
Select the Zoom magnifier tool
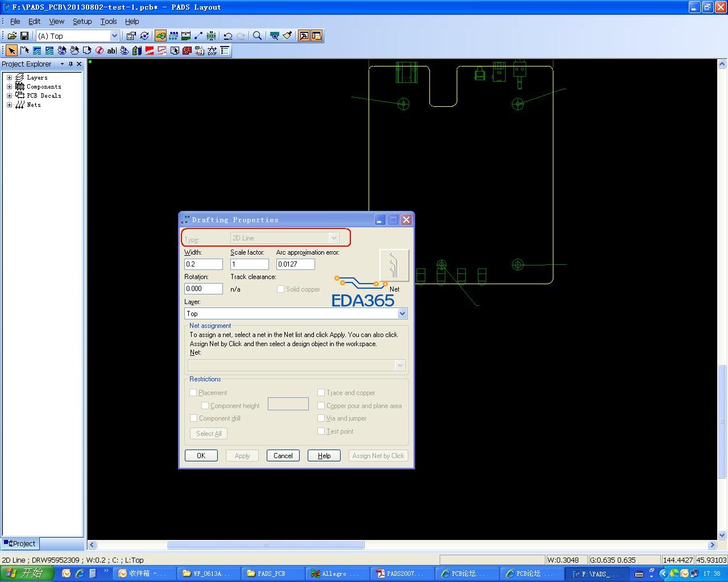257,36
